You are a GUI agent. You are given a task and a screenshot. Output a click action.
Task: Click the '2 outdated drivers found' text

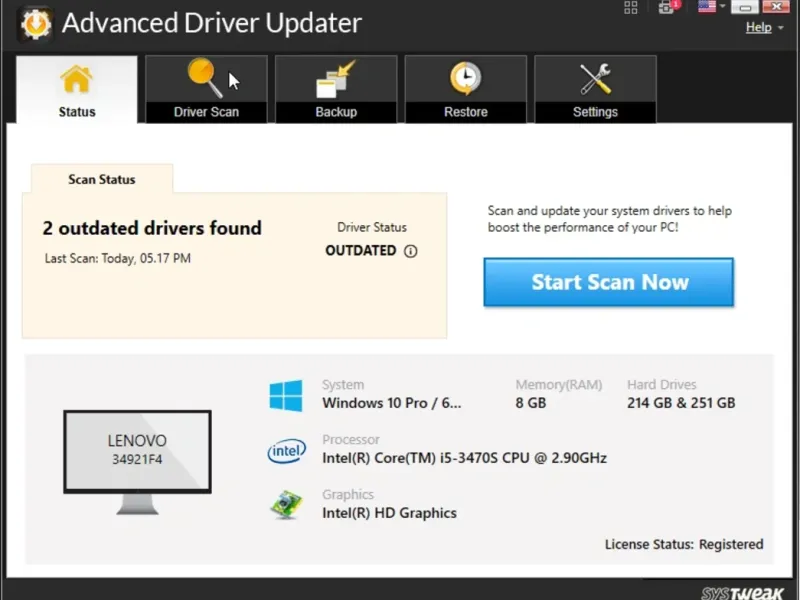152,228
